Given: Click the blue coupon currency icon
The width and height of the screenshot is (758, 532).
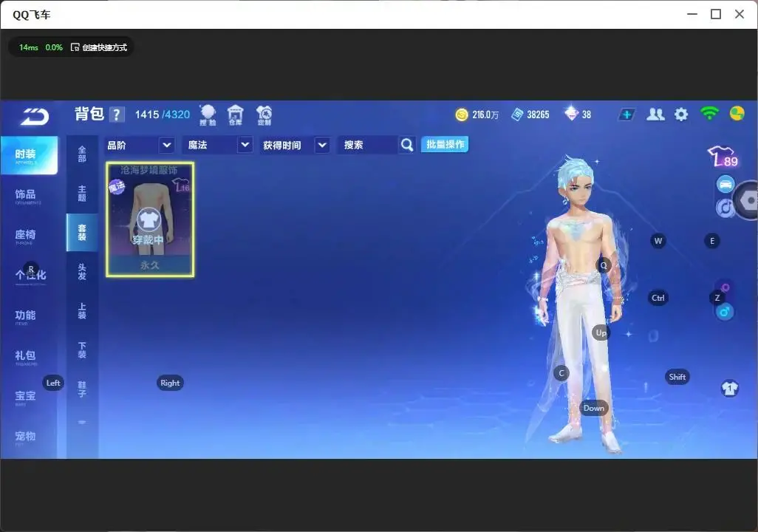Looking at the screenshot, I should tap(517, 115).
